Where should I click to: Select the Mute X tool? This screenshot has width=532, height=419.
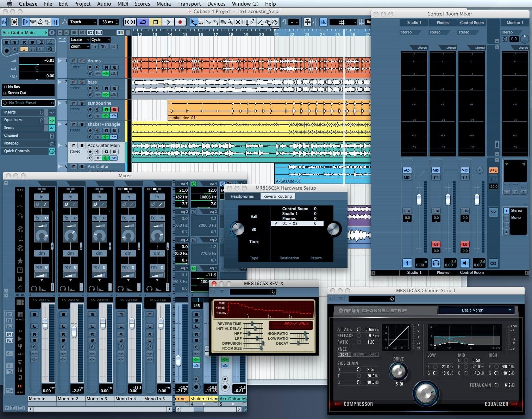(x=238, y=22)
